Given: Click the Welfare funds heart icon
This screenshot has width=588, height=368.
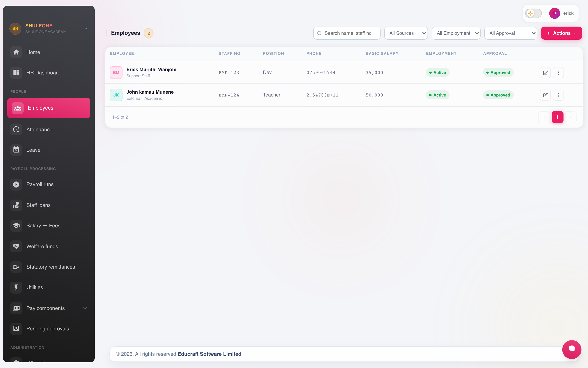Looking at the screenshot, I should coord(16,246).
